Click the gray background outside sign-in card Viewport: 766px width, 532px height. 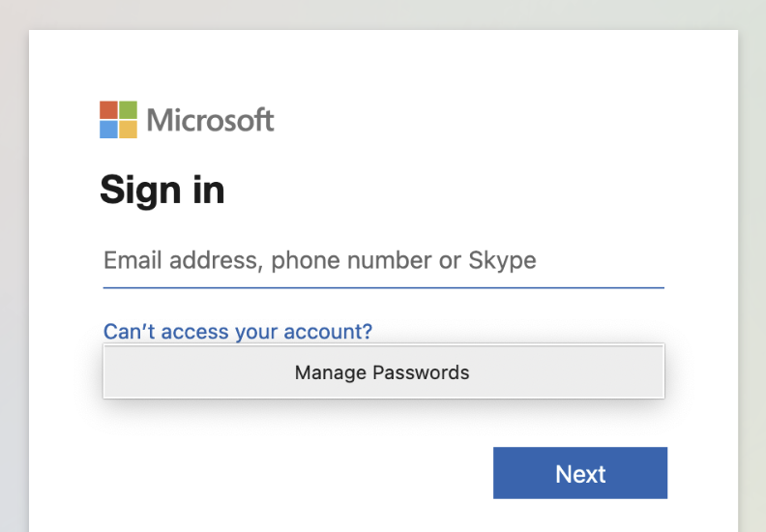(x=14, y=290)
